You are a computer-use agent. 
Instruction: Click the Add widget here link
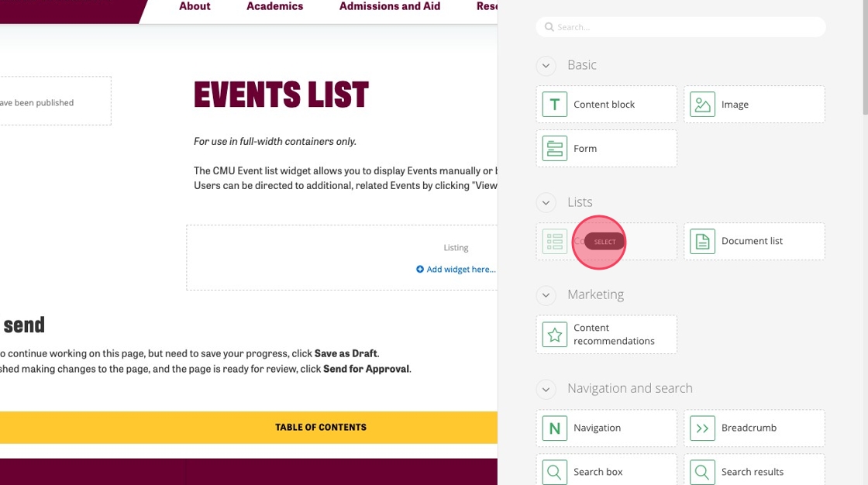click(456, 270)
